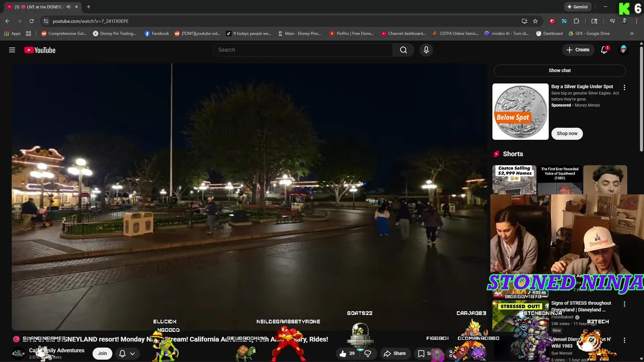Open Chrome three-dot menu
This screenshot has width=644, height=362.
[636, 21]
